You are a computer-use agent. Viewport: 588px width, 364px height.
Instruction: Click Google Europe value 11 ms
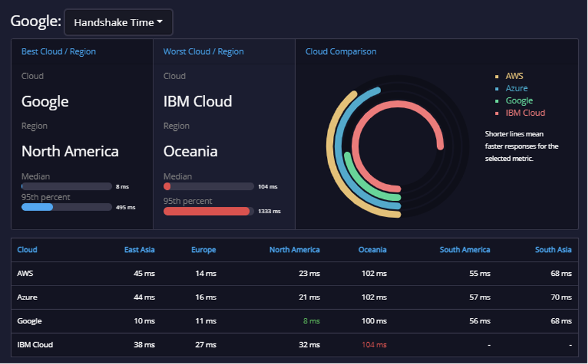click(206, 321)
